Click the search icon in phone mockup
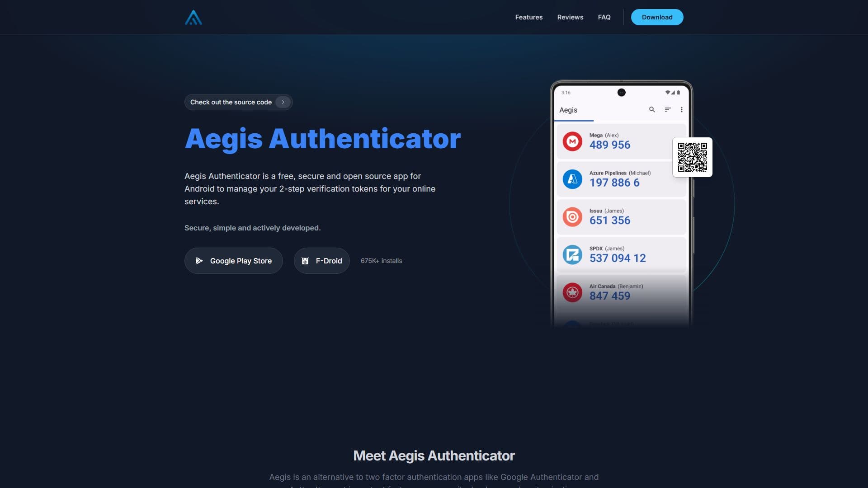The height and width of the screenshot is (488, 868). pyautogui.click(x=652, y=110)
